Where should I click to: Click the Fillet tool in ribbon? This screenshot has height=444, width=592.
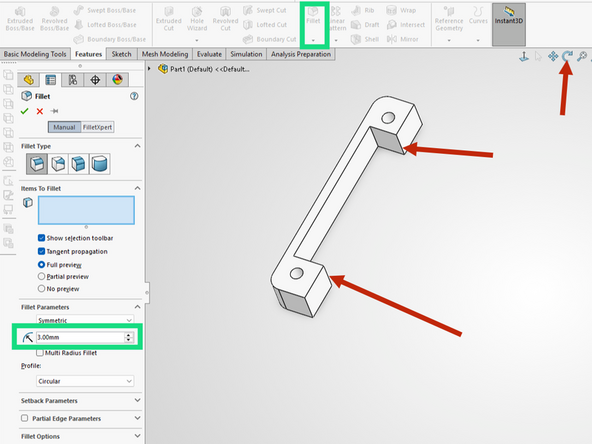[x=313, y=16]
